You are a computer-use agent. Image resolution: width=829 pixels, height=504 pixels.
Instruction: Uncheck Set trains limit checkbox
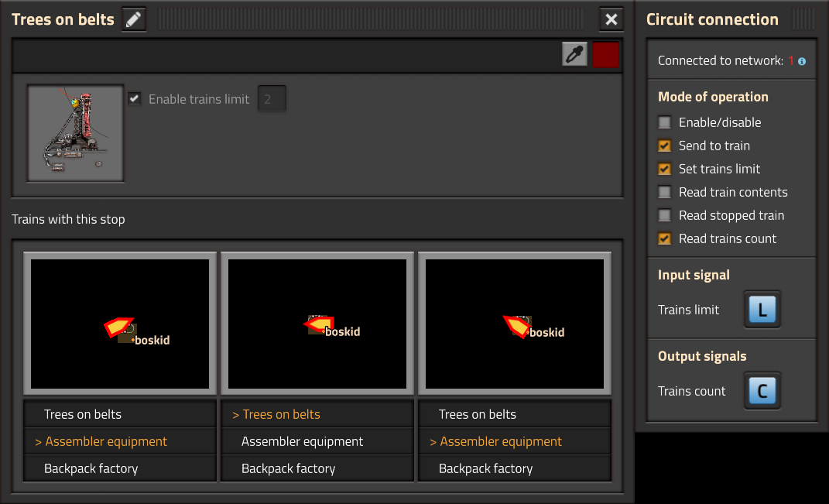pyautogui.click(x=664, y=169)
